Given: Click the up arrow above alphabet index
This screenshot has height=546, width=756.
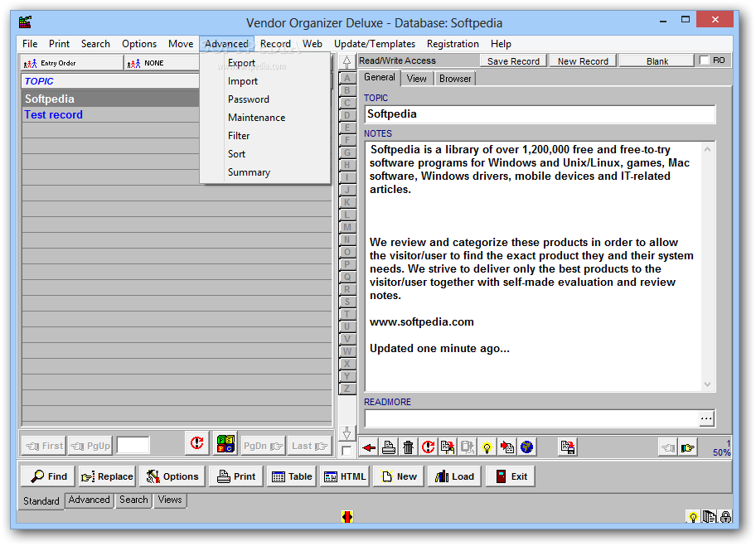Looking at the screenshot, I should click(x=346, y=62).
